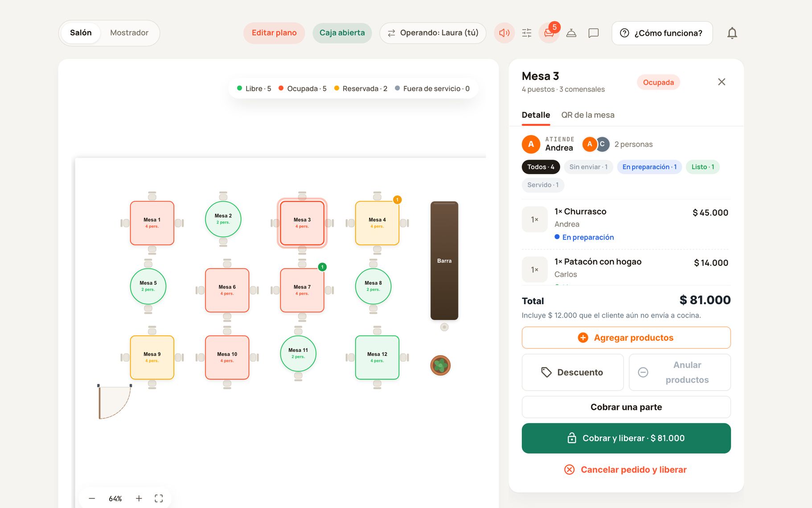
Task: Close the Mesa 3 detail panel
Action: pyautogui.click(x=722, y=82)
